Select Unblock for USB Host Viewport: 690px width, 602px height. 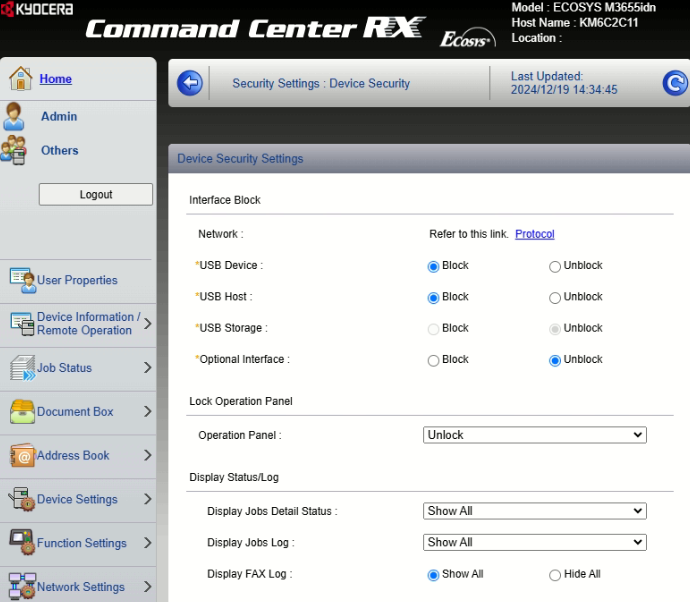[555, 298]
